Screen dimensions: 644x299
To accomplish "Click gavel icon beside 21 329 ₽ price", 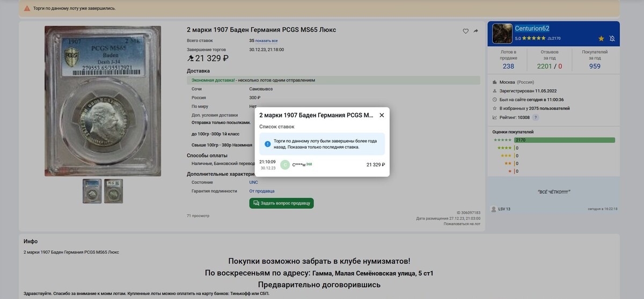I will [x=191, y=59].
